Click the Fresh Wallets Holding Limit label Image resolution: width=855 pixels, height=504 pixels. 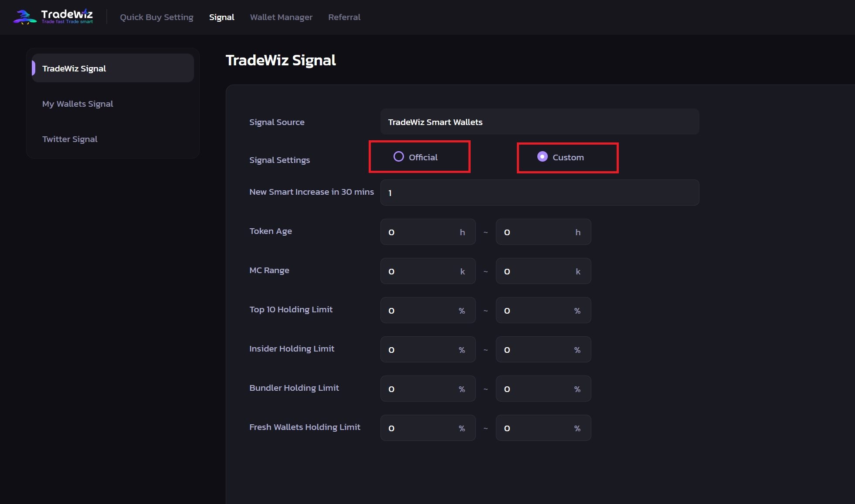point(305,427)
